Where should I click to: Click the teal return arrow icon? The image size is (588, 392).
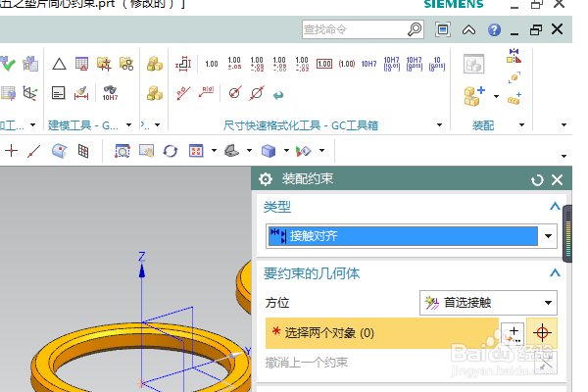(x=278, y=95)
